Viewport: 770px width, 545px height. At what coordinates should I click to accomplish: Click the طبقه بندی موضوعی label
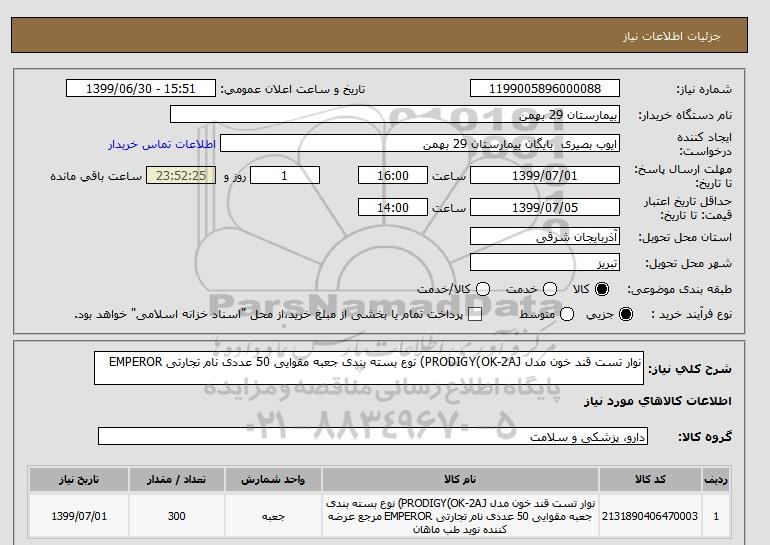click(x=680, y=290)
